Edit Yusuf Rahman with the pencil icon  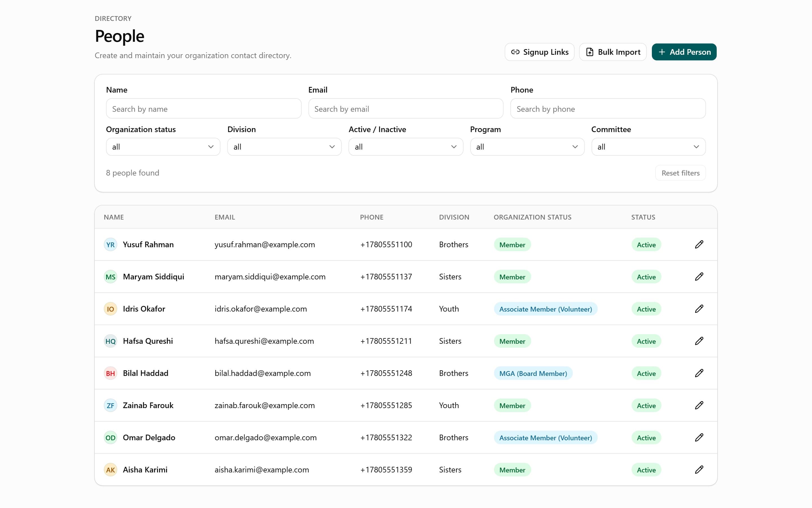[699, 245]
